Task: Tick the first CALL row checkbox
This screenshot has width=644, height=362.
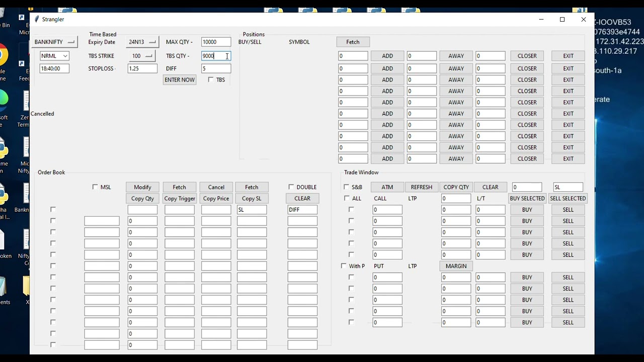Action: [x=351, y=209]
